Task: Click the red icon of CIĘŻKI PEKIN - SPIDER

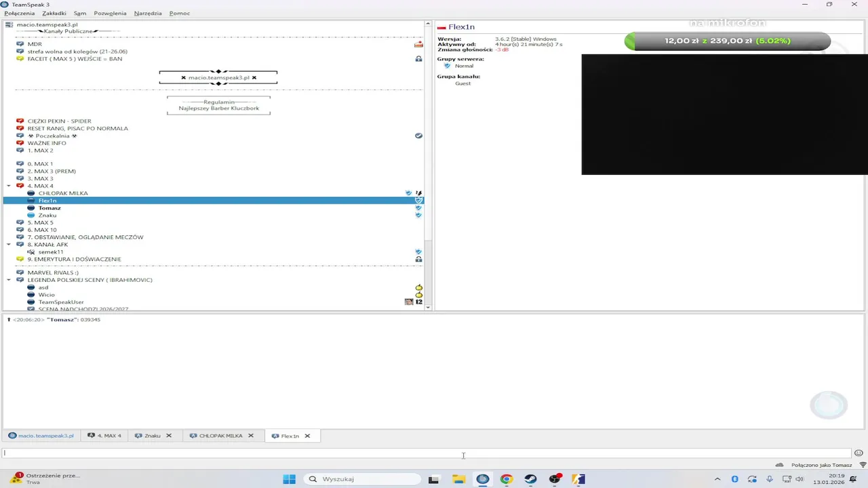Action: click(20, 121)
